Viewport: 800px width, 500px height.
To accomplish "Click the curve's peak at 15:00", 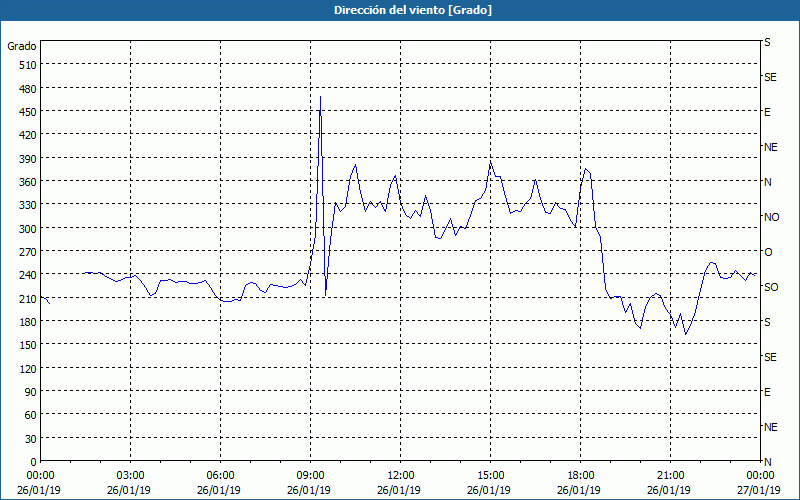I will pyautogui.click(x=490, y=163).
